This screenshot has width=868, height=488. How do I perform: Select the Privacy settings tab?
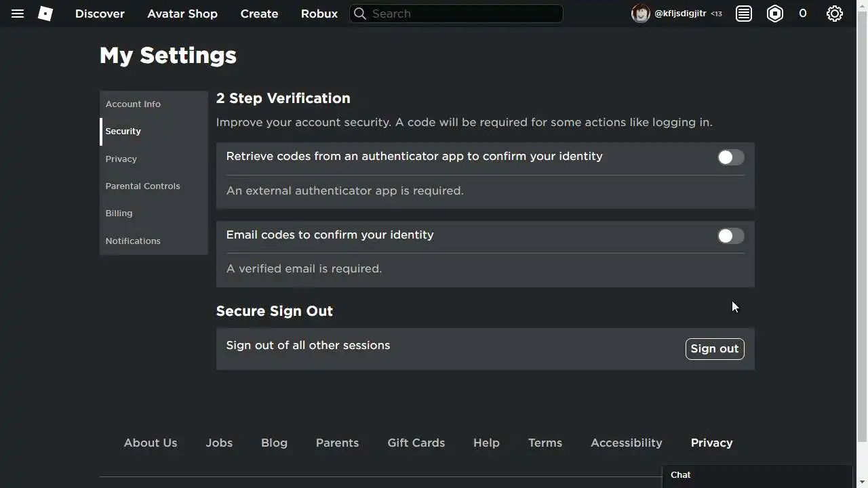(121, 159)
